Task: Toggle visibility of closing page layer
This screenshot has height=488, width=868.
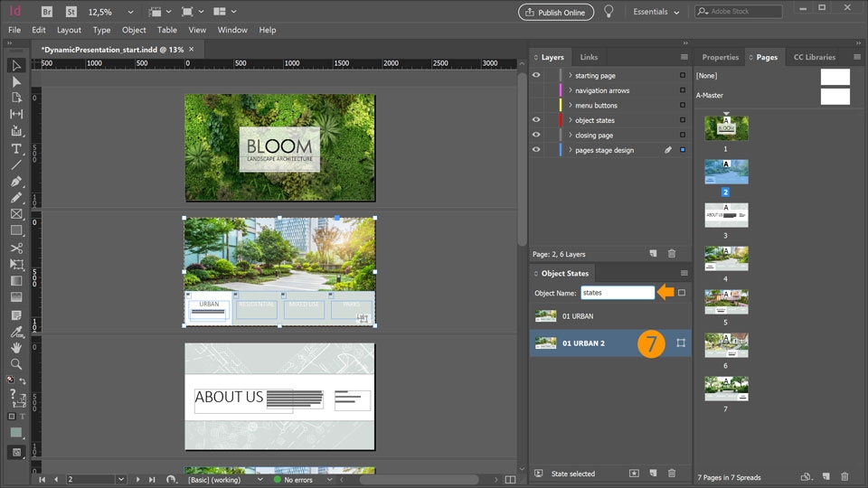Action: click(x=536, y=135)
